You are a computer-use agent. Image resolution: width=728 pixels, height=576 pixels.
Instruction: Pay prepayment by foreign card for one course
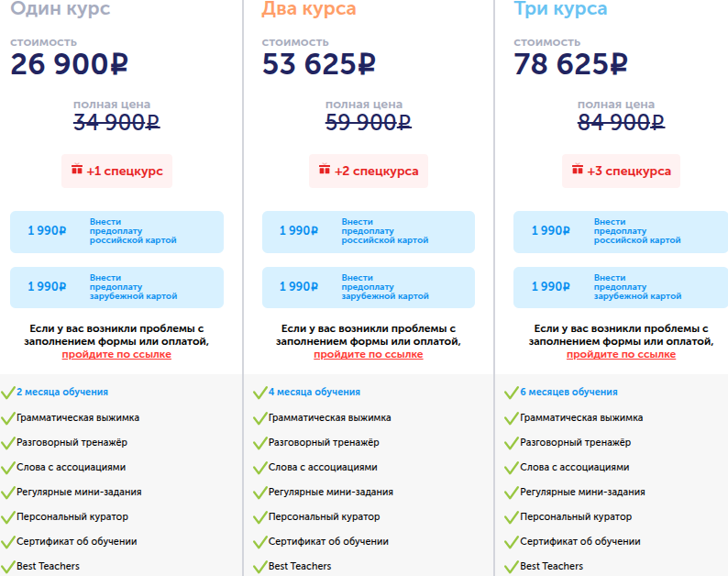pos(116,287)
